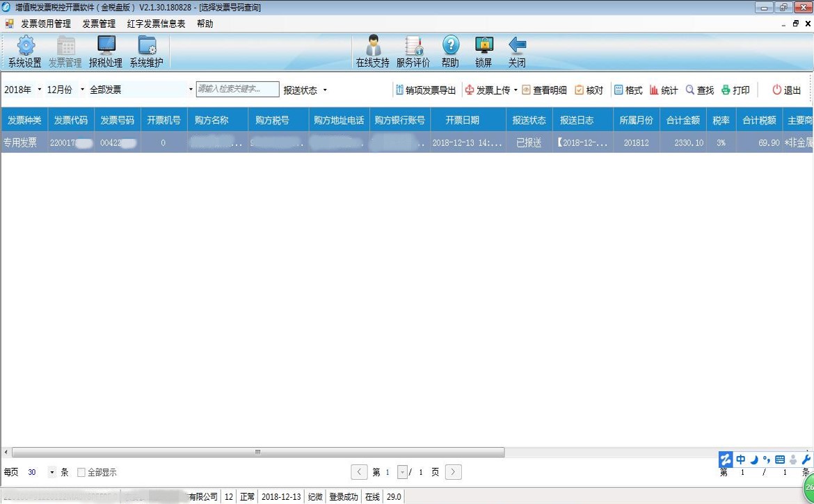Open the 报送状态 filter dropdown

[325, 90]
